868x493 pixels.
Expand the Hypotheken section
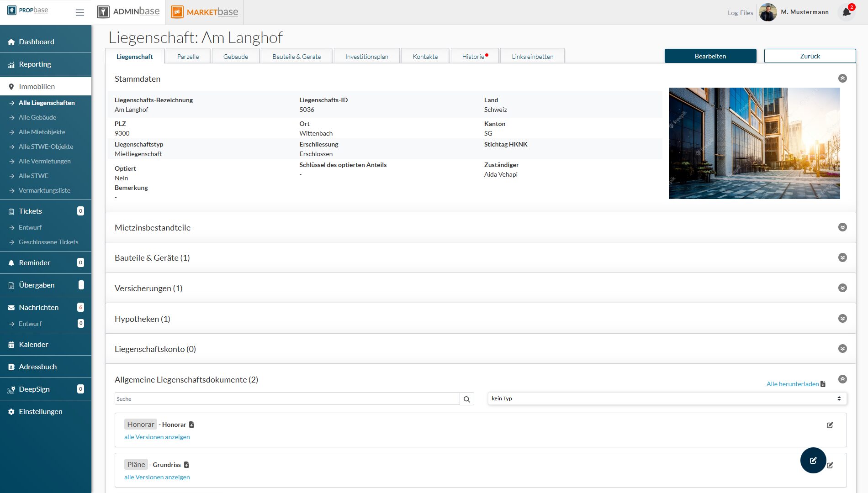tap(842, 319)
